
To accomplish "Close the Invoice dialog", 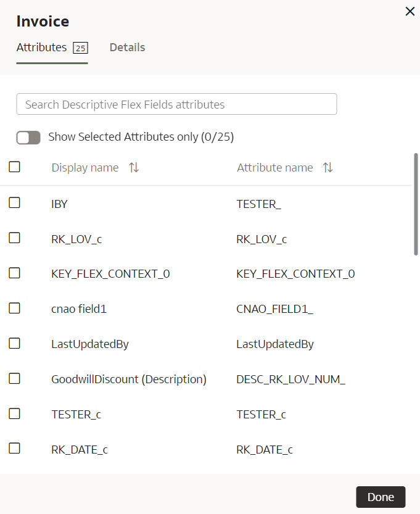I will [x=410, y=11].
